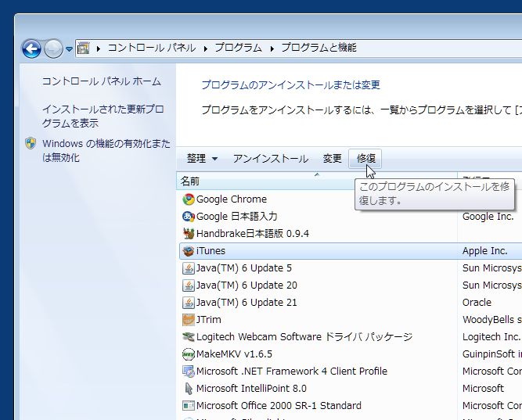This screenshot has height=420, width=522.
Task: Click the JTrim icon
Action: point(189,320)
